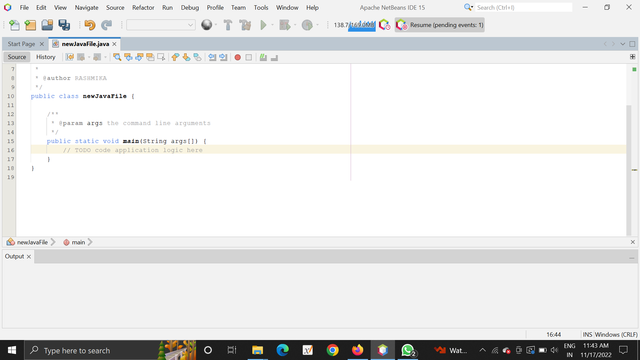Viewport: 640px width, 360px height.
Task: Switch to Source view
Action: pos(17,57)
